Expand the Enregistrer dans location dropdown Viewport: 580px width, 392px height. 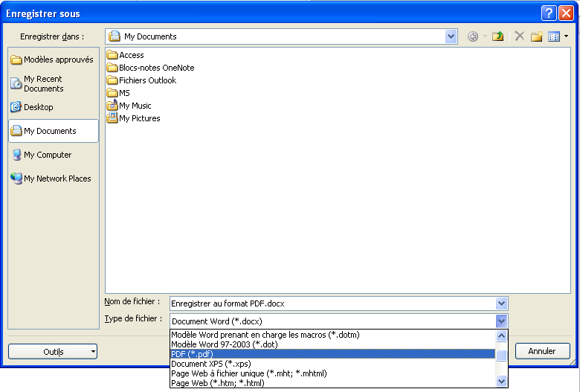pyautogui.click(x=451, y=36)
